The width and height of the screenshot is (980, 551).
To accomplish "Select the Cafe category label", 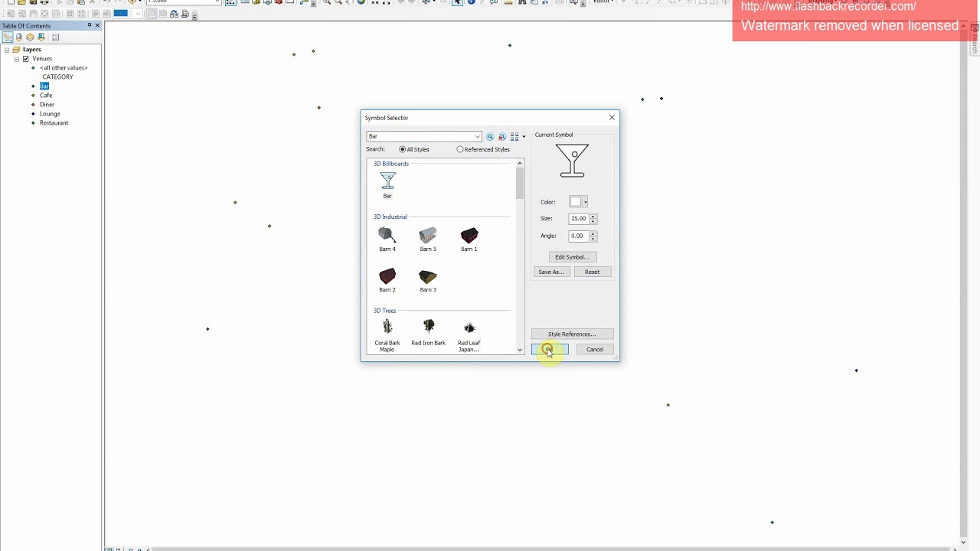I will [46, 95].
